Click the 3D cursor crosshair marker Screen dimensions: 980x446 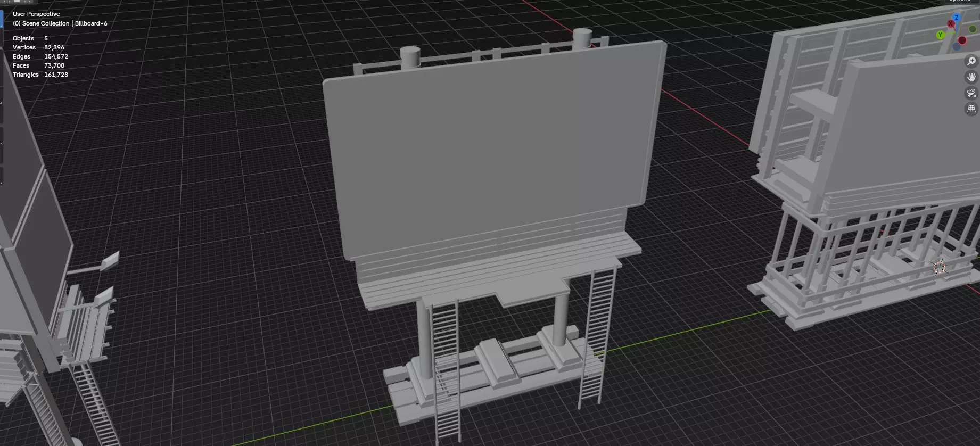tap(939, 267)
